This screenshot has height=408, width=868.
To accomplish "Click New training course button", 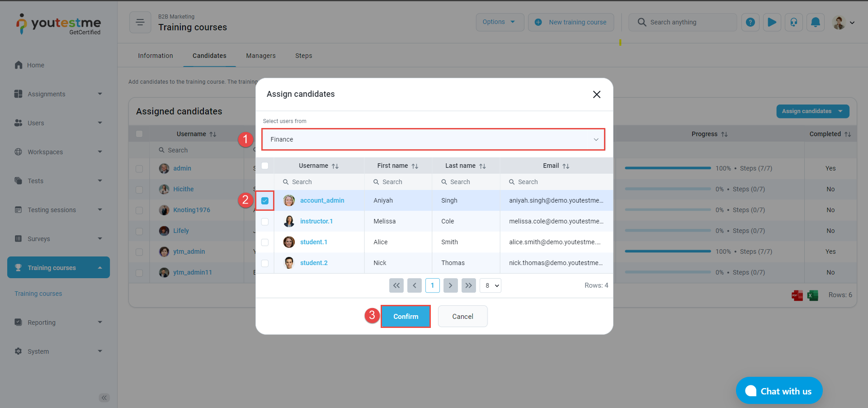I will [571, 22].
